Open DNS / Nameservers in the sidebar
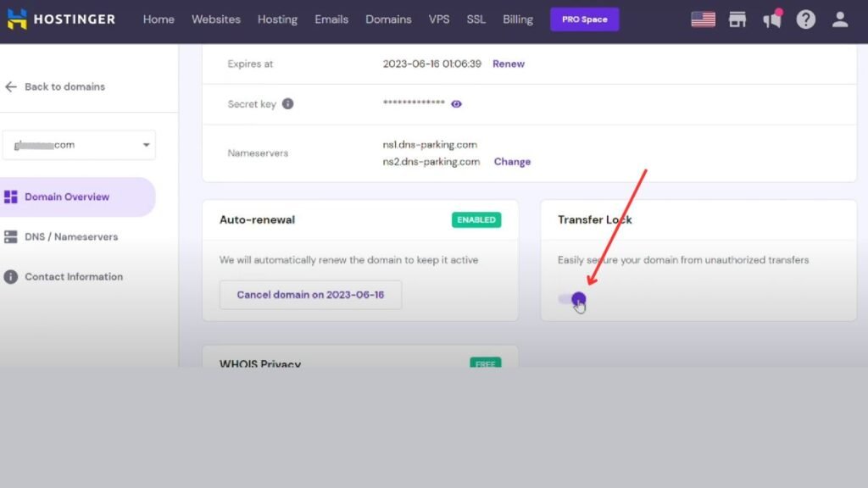 pyautogui.click(x=71, y=237)
